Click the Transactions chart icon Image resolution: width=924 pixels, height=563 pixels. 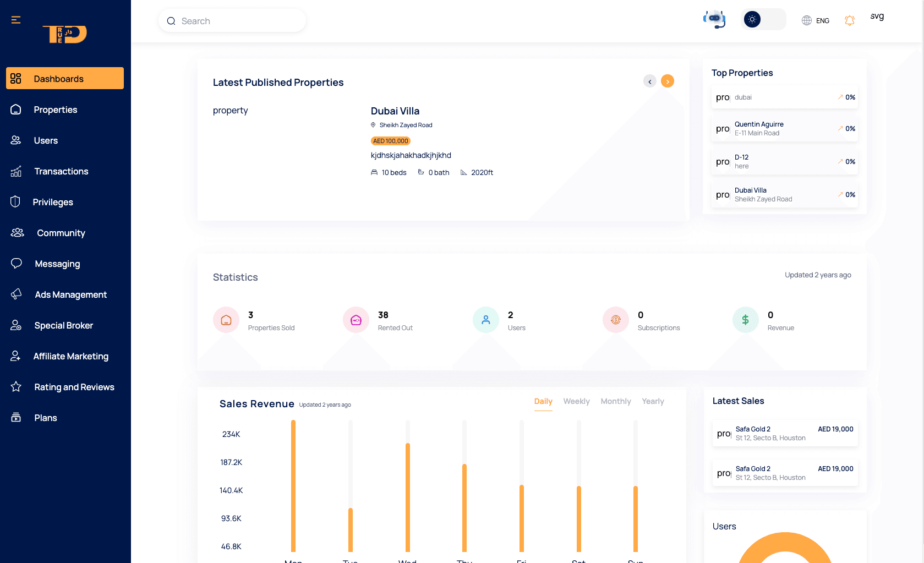point(16,171)
